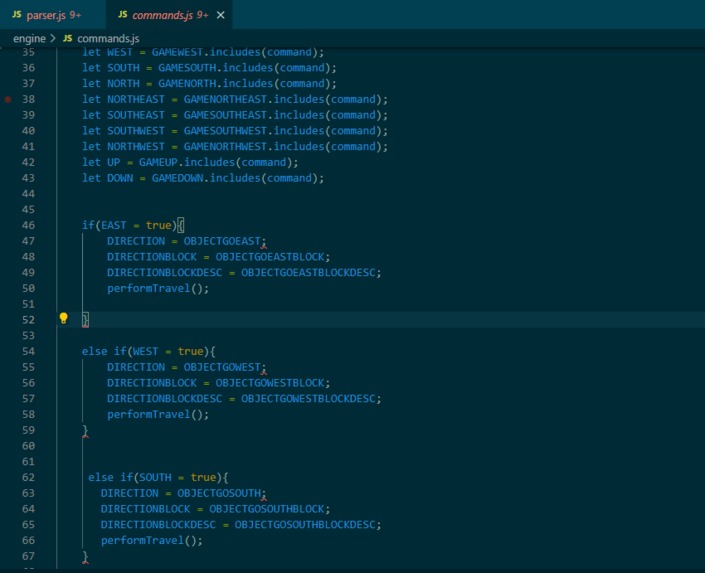Screen dimensions: 705x573
Task: Open the lightbulb quick fix on line 52
Action: point(63,318)
